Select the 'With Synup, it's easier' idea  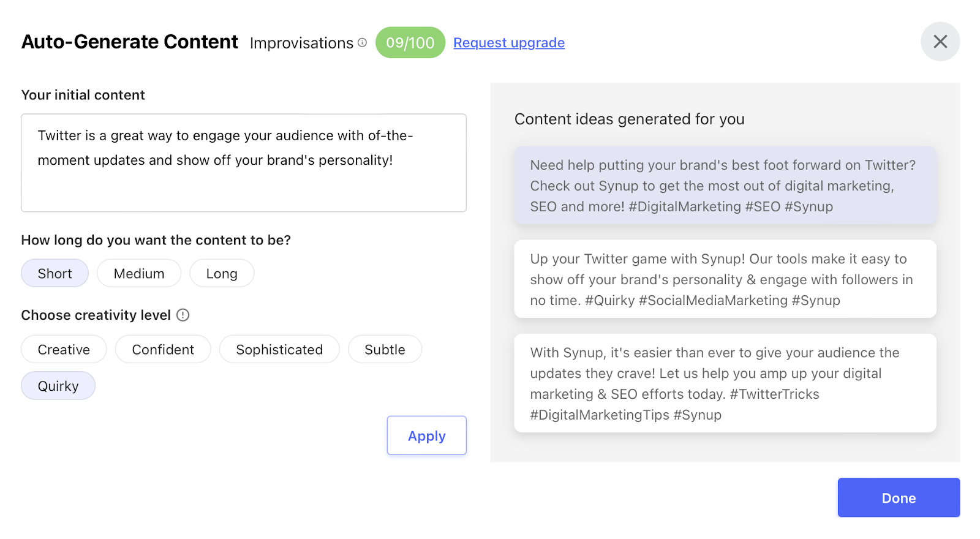(725, 383)
